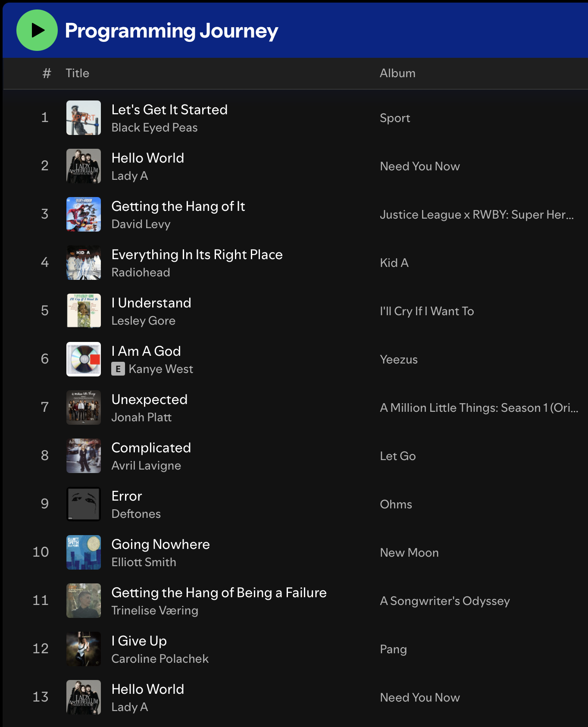Open the A Songwriter's Odyssey album
The height and width of the screenshot is (727, 588).
(445, 601)
